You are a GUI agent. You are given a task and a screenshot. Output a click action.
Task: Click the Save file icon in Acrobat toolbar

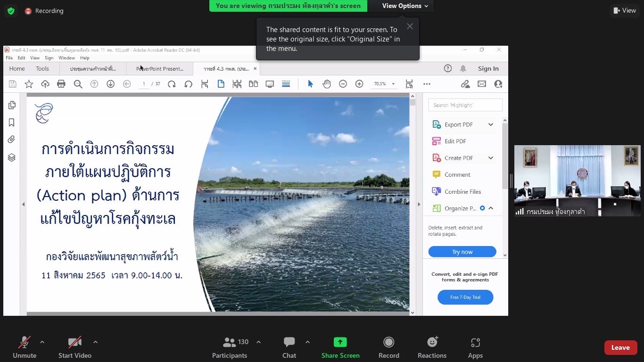click(13, 84)
